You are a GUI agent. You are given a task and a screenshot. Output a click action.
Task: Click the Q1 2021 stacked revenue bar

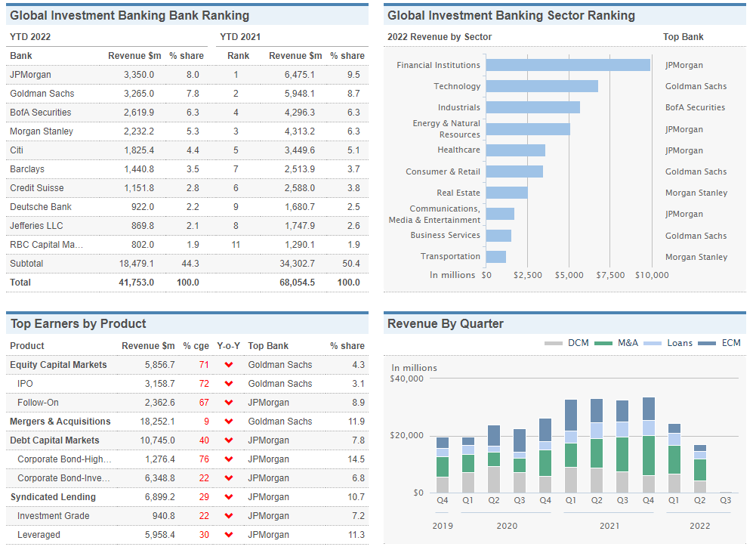(x=571, y=446)
